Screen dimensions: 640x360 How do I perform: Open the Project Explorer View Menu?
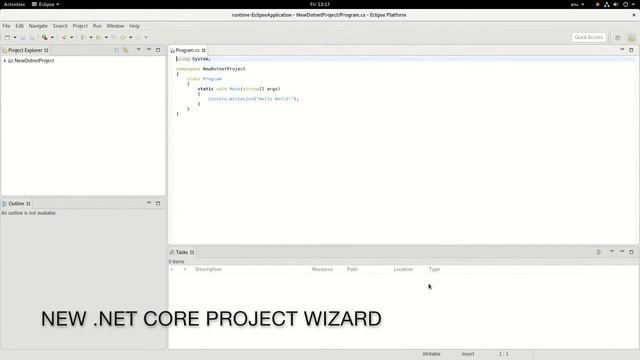pyautogui.click(x=138, y=50)
